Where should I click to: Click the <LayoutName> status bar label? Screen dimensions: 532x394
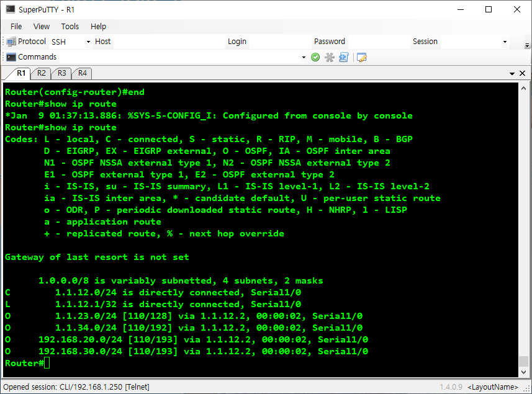tap(493, 387)
